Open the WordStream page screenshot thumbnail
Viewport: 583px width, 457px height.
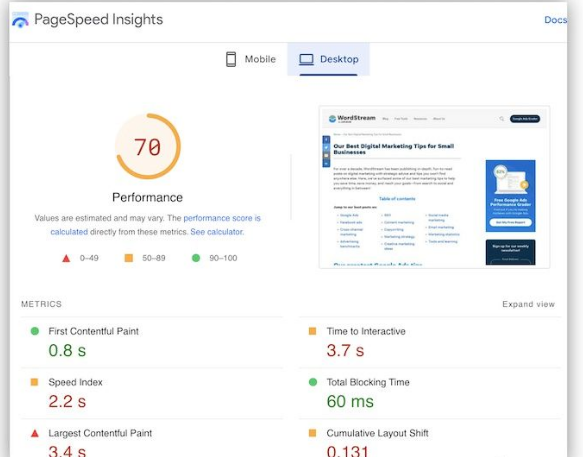pos(434,187)
